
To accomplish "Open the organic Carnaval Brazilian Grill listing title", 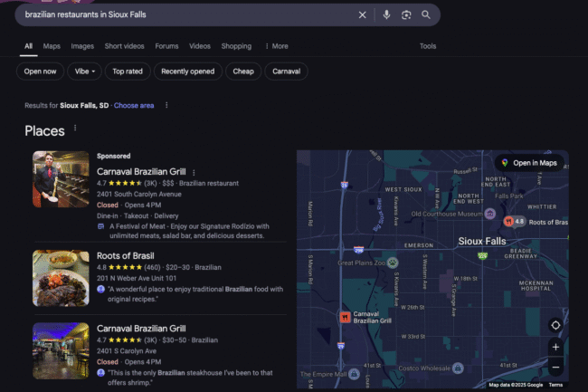I will (x=141, y=329).
